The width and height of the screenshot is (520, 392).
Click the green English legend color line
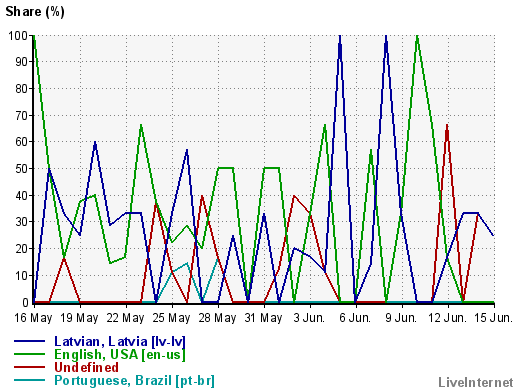[x=29, y=354]
